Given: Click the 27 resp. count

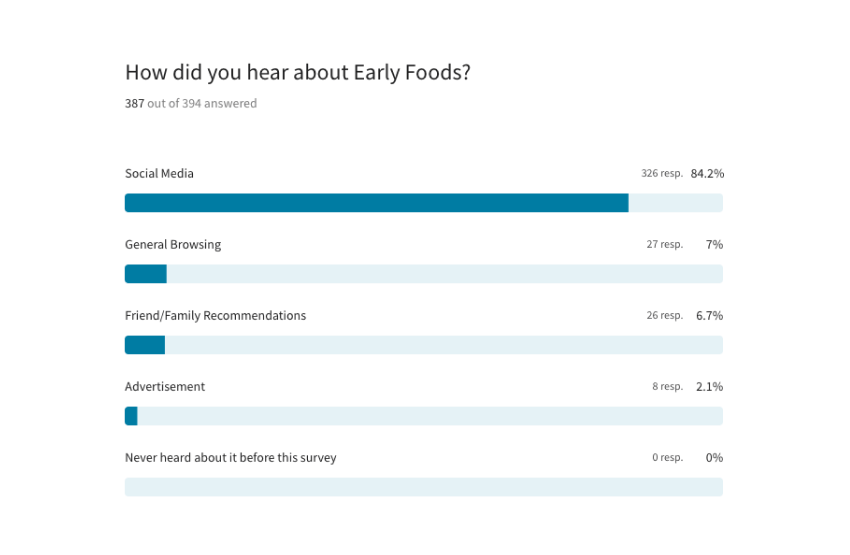Looking at the screenshot, I should tap(664, 244).
